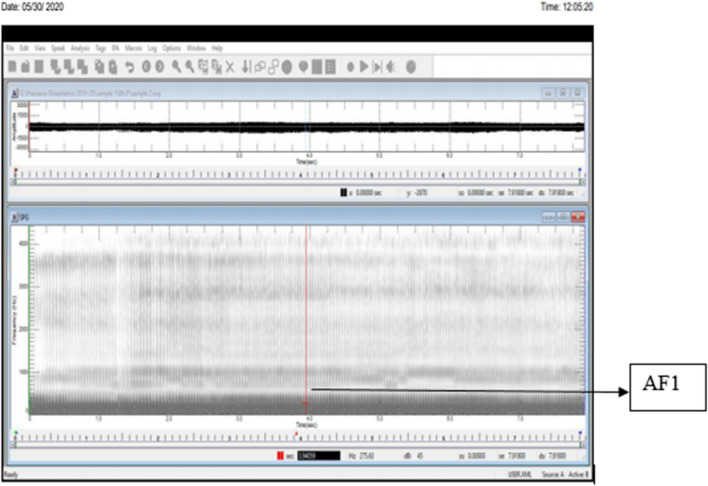
Task: Click the speaker audio icon in toolbar
Action: pyautogui.click(x=390, y=67)
